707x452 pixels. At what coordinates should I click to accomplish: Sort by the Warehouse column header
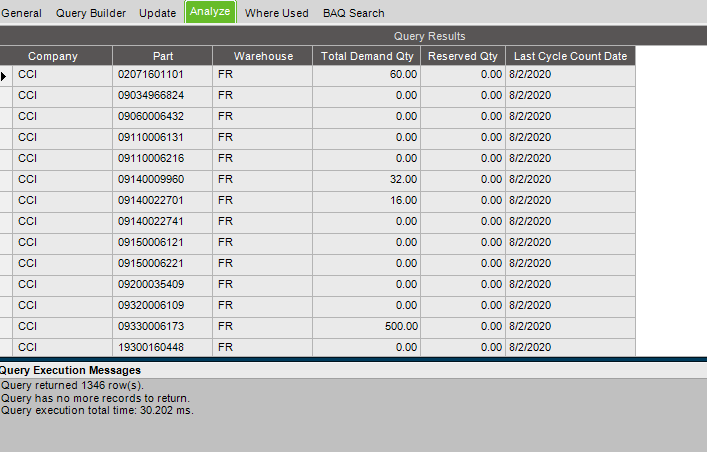click(262, 56)
